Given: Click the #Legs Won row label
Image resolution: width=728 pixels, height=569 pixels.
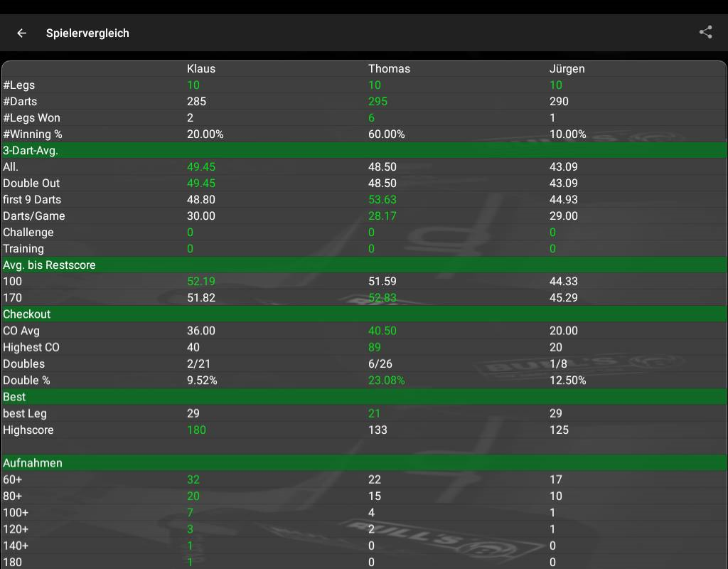Looking at the screenshot, I should click(31, 118).
